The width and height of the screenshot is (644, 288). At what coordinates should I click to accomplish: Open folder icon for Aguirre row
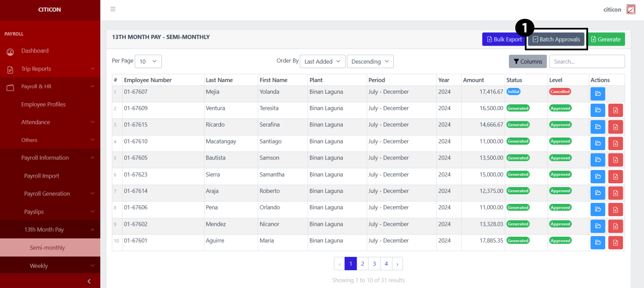coord(597,243)
